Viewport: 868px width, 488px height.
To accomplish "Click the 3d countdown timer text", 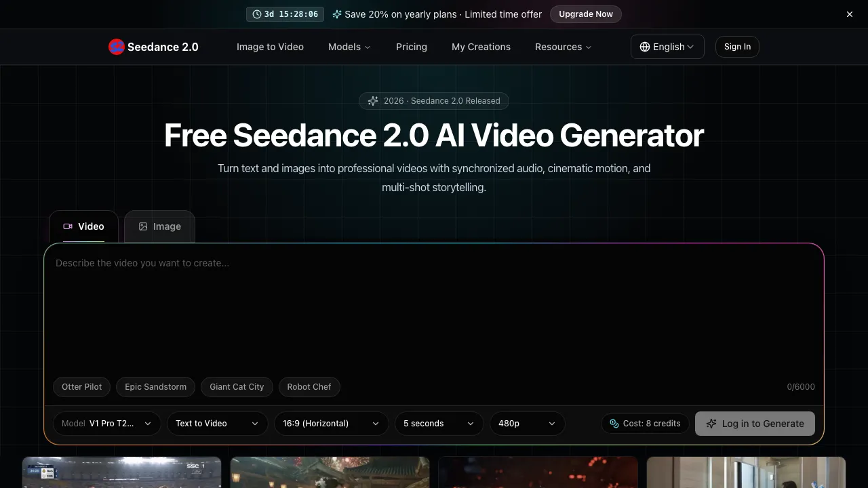I will tap(291, 14).
